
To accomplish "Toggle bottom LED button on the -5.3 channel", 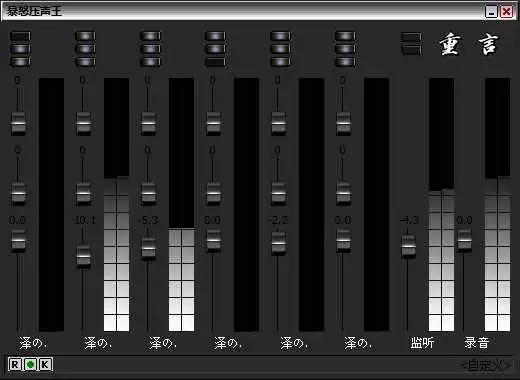I will [150, 62].
